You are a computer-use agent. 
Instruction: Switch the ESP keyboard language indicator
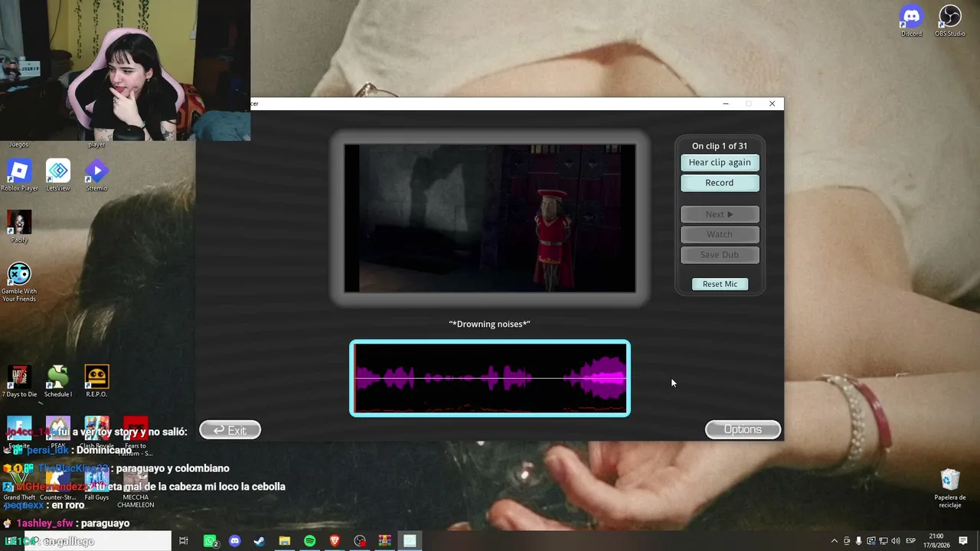pyautogui.click(x=911, y=541)
